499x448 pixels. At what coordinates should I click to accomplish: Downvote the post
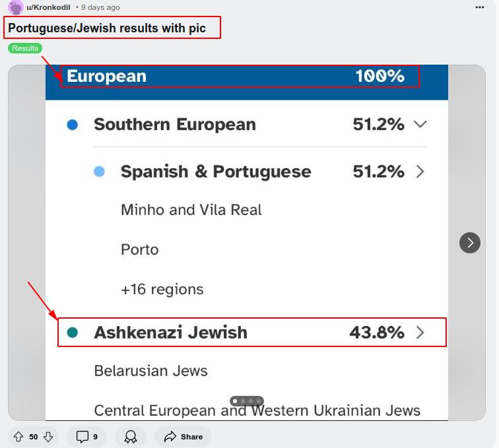click(48, 437)
